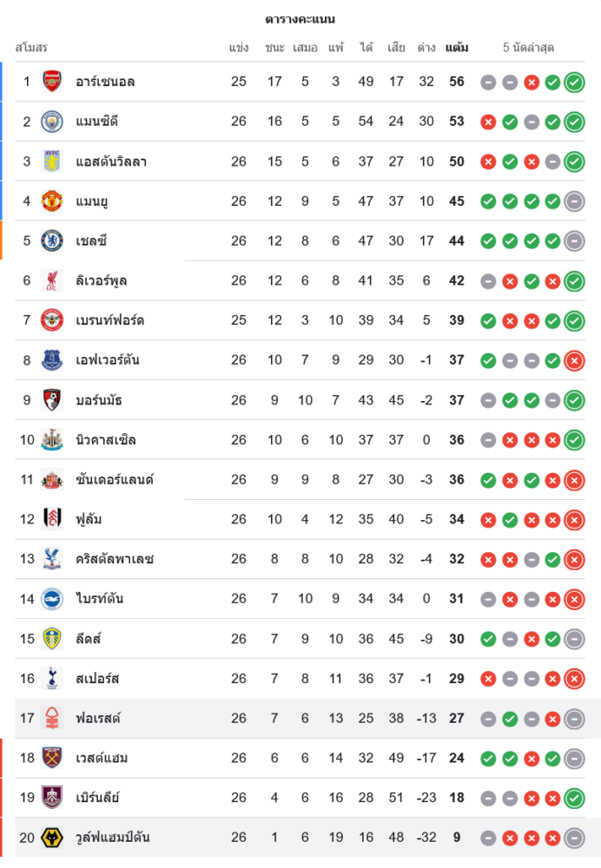601x868 pixels.
Task: Open the นิวคาสเซิล team link
Action: [106, 440]
